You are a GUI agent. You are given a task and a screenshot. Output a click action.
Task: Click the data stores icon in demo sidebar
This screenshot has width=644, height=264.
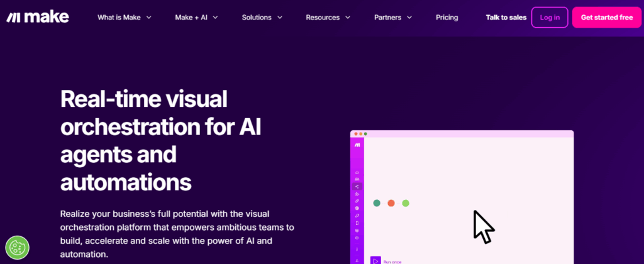357,230
